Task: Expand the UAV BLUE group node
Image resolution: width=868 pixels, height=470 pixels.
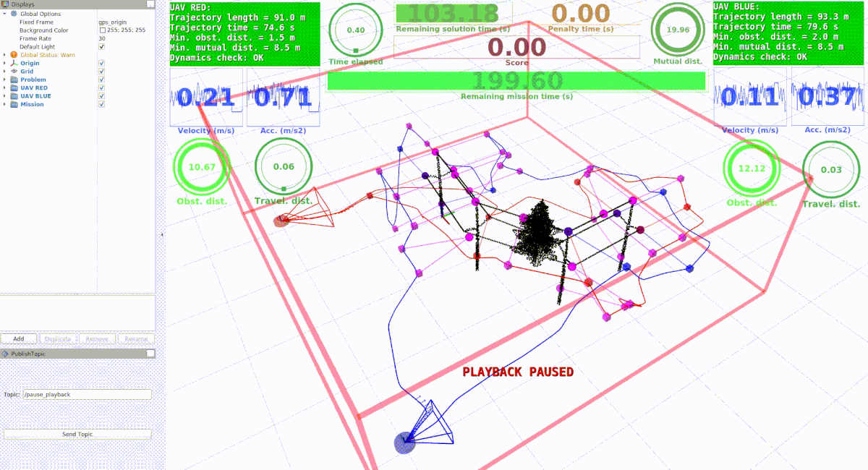Action: [5, 96]
